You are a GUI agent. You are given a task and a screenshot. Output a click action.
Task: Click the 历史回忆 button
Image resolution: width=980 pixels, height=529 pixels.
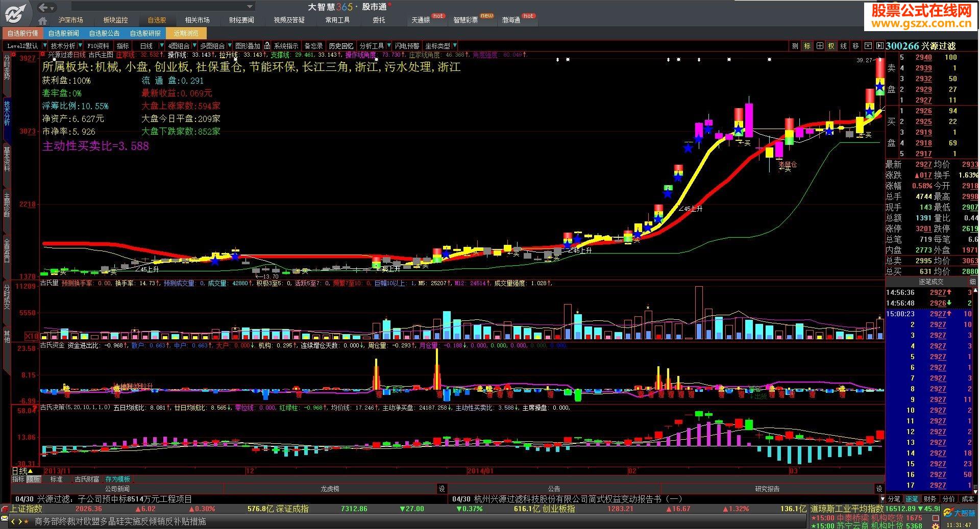341,46
